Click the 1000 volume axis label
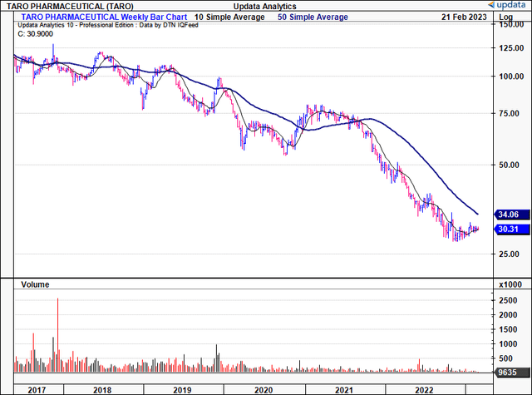Image resolution: width=532 pixels, height=395 pixels. [x=508, y=344]
